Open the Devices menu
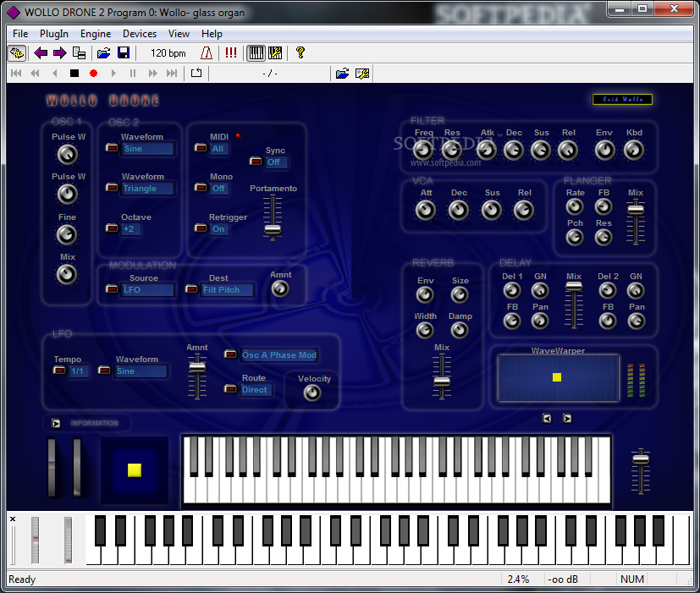Image resolution: width=700 pixels, height=593 pixels. [x=140, y=34]
